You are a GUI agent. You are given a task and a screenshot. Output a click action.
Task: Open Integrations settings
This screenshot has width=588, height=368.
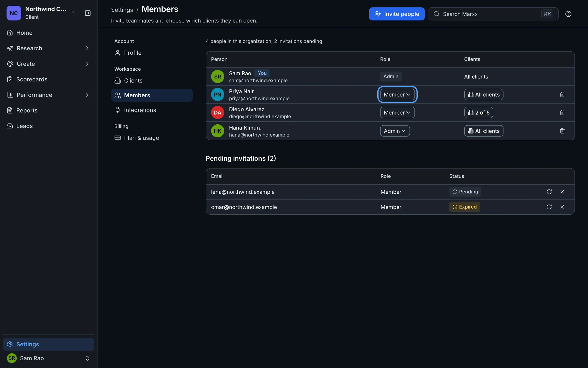pos(152,110)
